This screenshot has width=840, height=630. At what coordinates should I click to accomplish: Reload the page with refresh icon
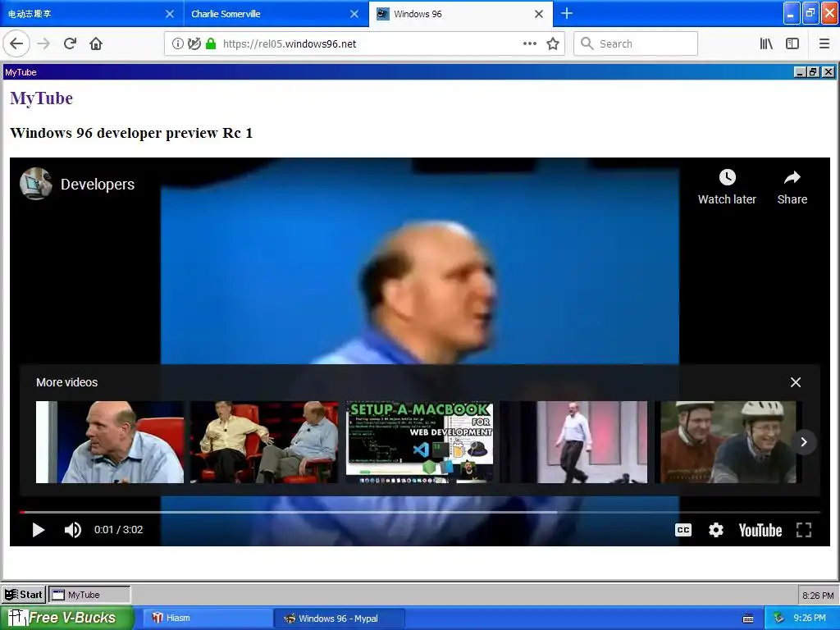pyautogui.click(x=70, y=44)
